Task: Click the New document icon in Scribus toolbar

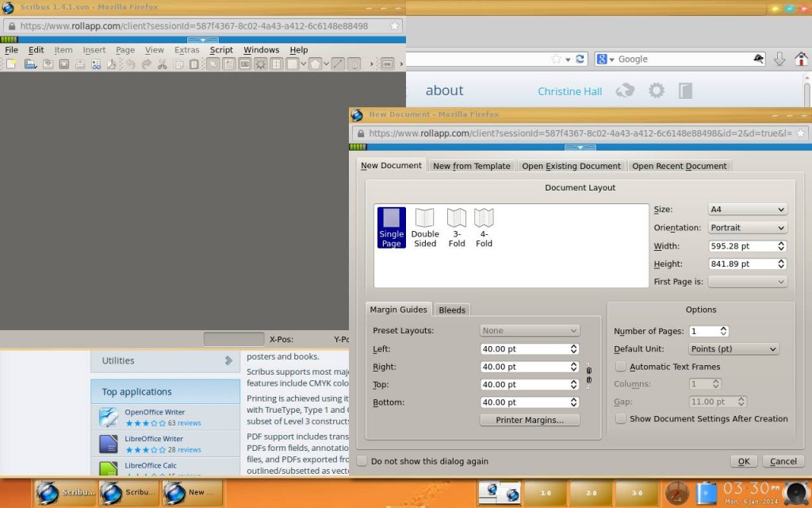Action: [x=11, y=64]
